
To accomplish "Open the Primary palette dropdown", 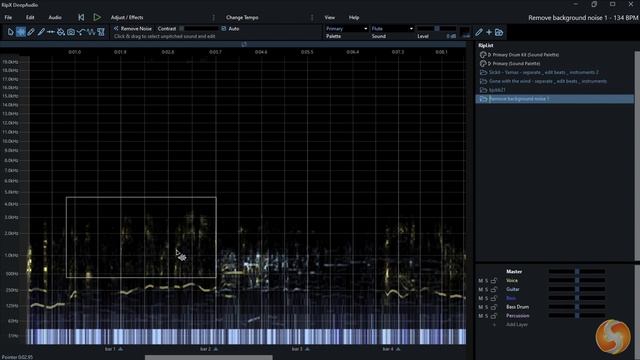I will point(347,29).
